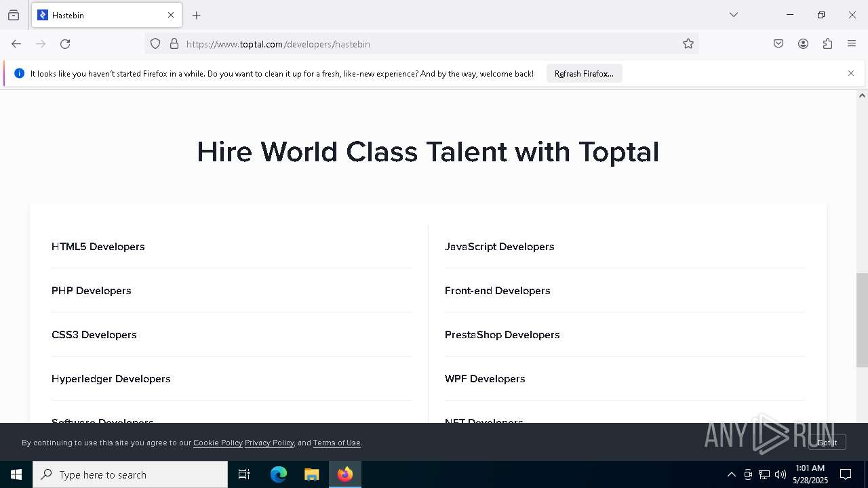
Task: Open Firefox View recent browsing icon
Action: pos(14,15)
